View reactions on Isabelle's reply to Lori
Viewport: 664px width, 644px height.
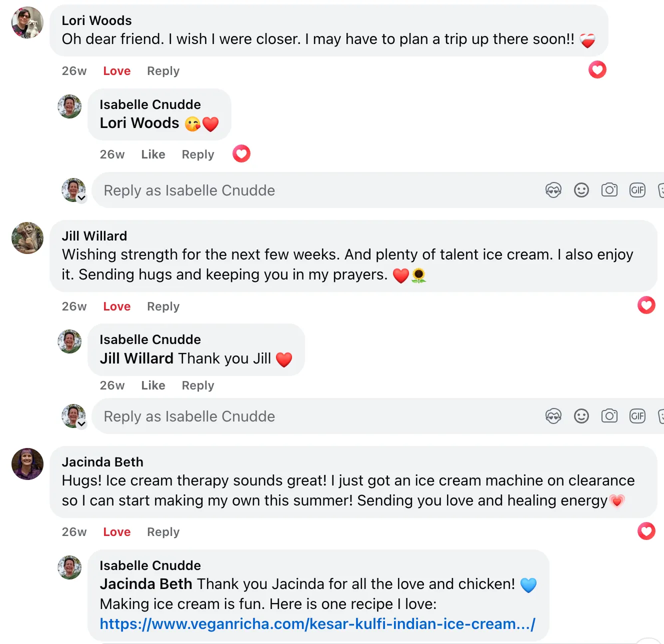pyautogui.click(x=241, y=154)
